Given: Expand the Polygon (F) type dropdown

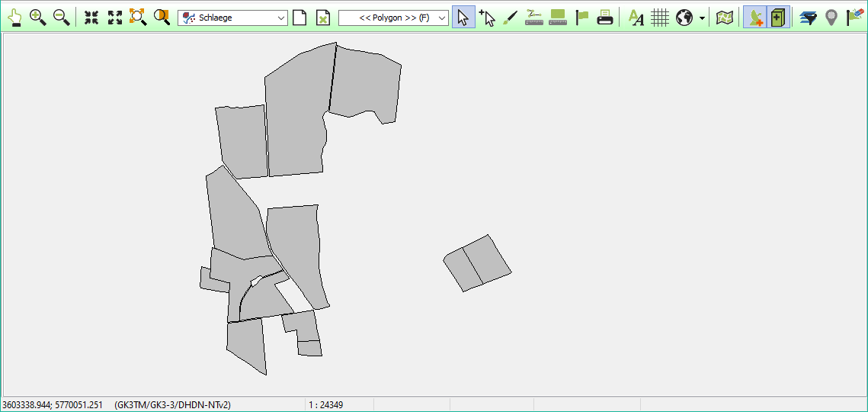Looking at the screenshot, I should click(x=442, y=18).
